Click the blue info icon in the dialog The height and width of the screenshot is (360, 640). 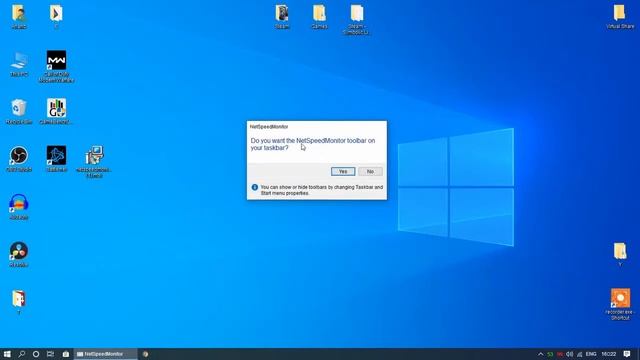[255, 187]
